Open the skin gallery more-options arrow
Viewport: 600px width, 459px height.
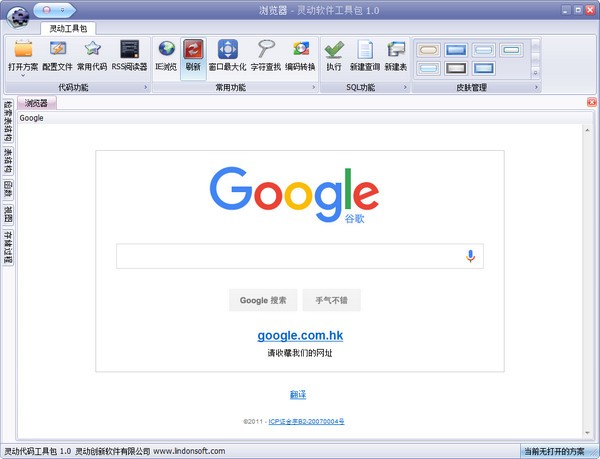pyautogui.click(x=535, y=72)
